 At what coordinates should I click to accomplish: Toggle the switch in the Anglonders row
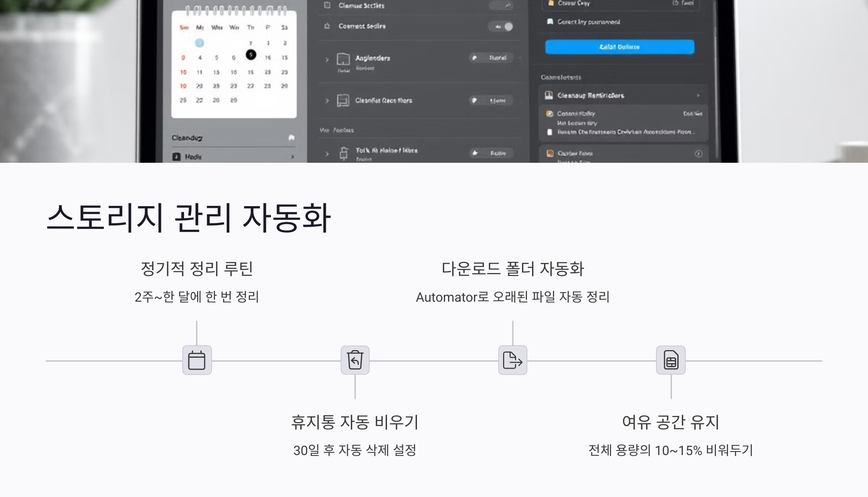coord(491,58)
